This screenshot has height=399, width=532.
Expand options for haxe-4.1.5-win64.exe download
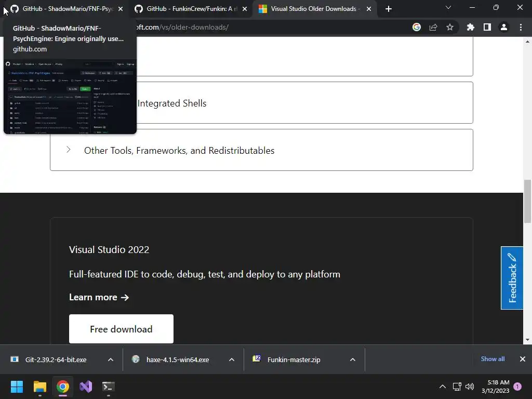(232, 360)
